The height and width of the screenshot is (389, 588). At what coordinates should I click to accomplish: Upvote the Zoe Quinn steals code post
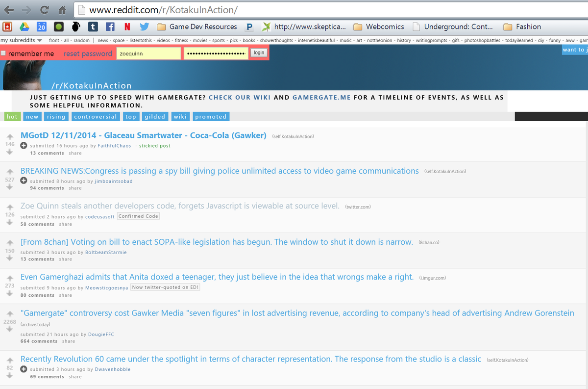(x=9, y=207)
